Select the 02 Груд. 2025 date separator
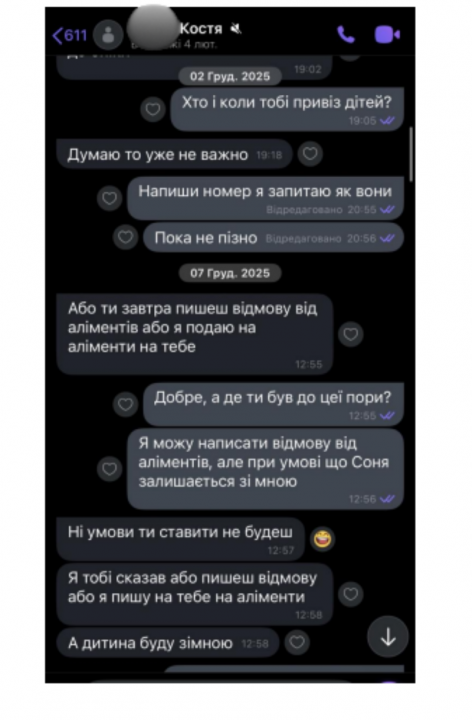The height and width of the screenshot is (720, 472). tap(230, 76)
